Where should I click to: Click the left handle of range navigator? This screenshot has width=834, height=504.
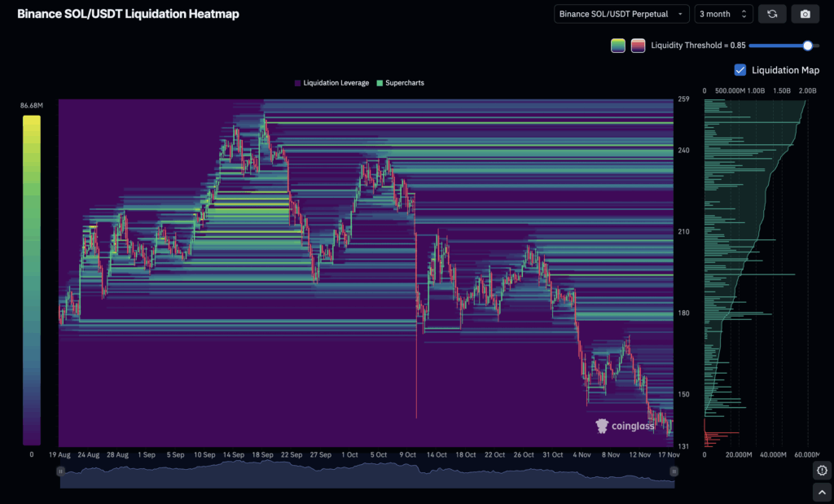pyautogui.click(x=60, y=471)
